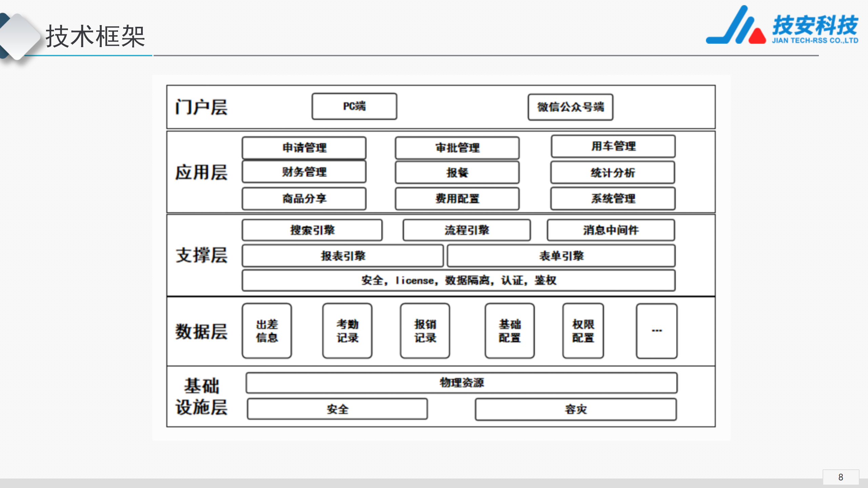The image size is (868, 488).
Task: Select the 用车管理 box
Action: (x=613, y=146)
